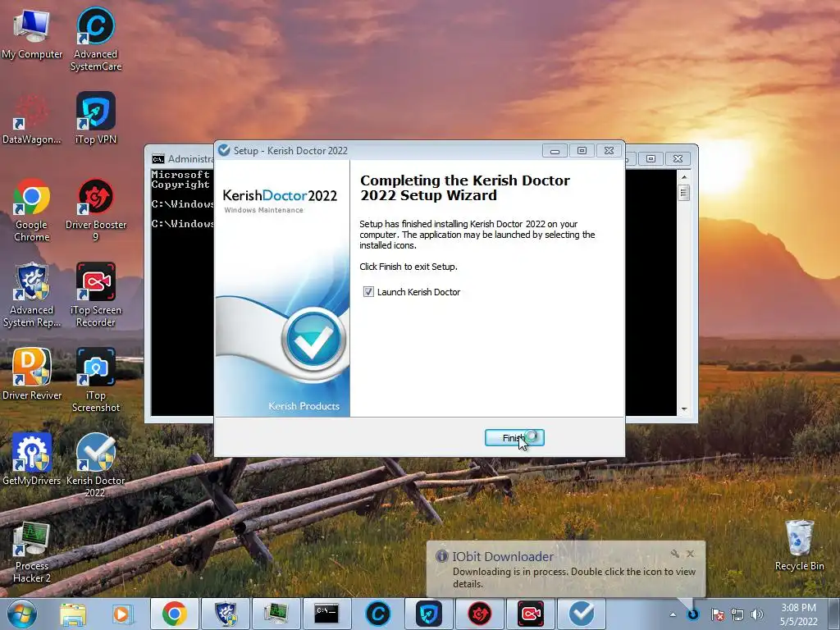Open Google Chrome desktop shortcut
840x630 pixels.
(32, 210)
